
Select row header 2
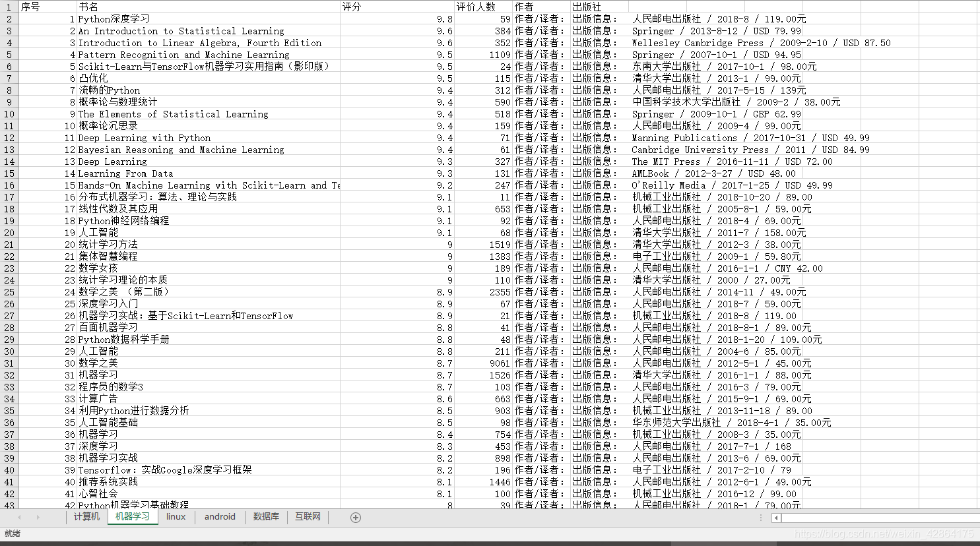click(9, 19)
